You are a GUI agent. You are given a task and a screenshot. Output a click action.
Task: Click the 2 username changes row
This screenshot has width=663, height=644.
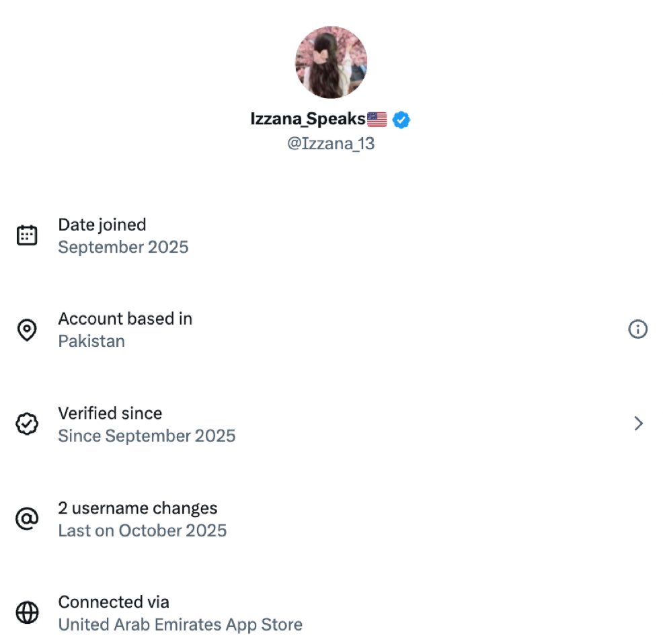[x=138, y=508]
